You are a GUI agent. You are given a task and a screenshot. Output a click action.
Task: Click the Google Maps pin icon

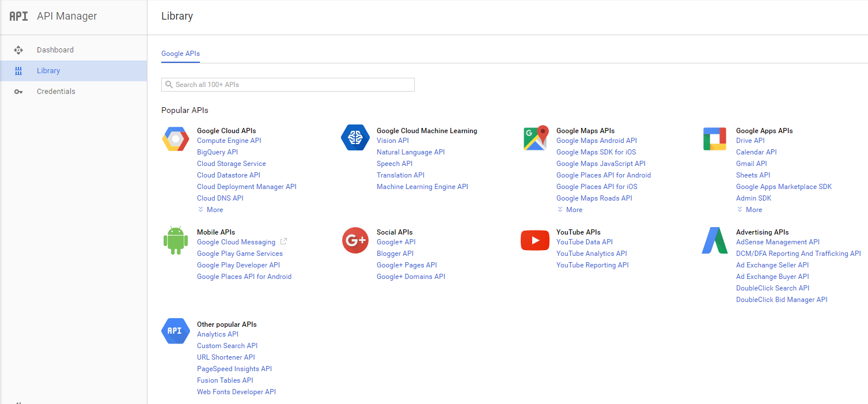(535, 138)
